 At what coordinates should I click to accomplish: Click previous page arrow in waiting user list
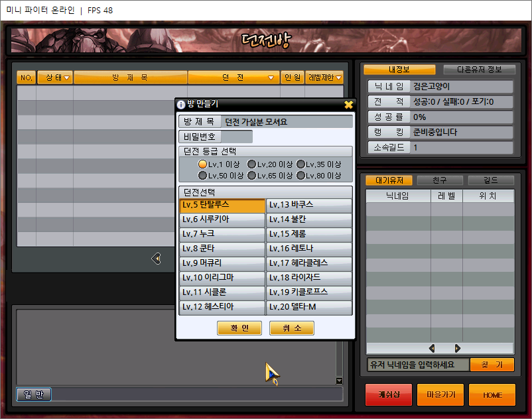[432, 348]
